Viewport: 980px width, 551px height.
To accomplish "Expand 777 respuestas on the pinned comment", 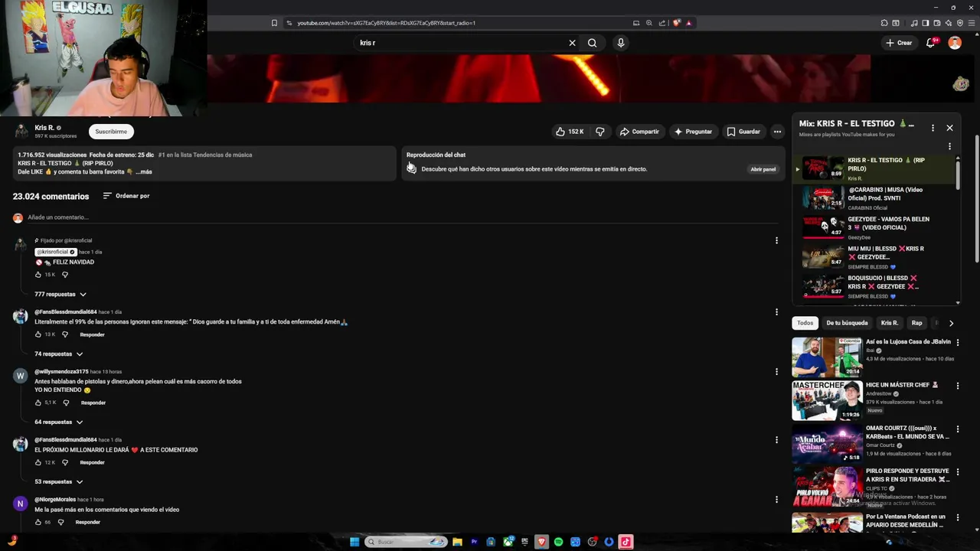I will tap(60, 295).
